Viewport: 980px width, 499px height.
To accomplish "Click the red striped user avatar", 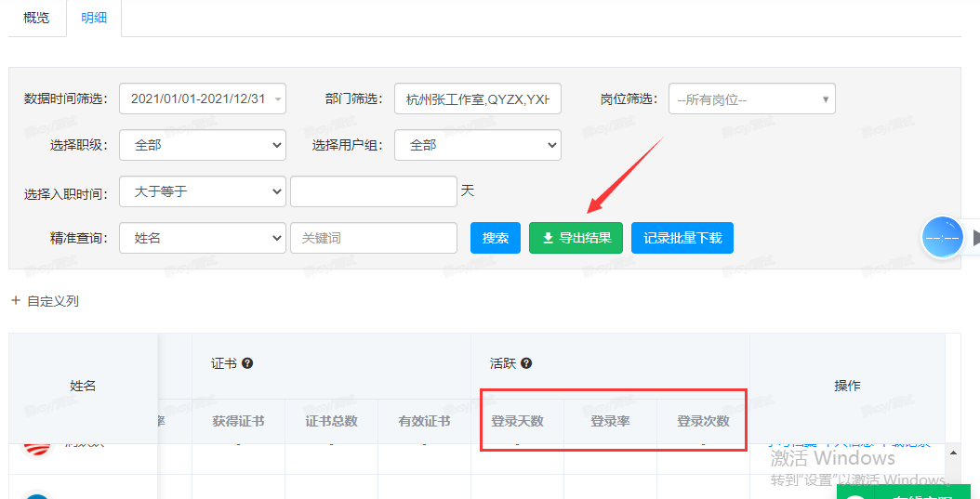I will [x=37, y=448].
